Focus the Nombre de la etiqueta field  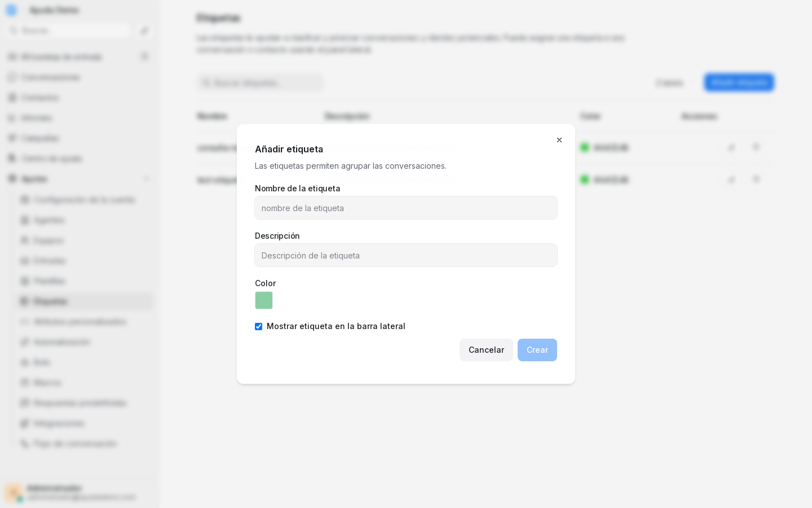point(406,208)
